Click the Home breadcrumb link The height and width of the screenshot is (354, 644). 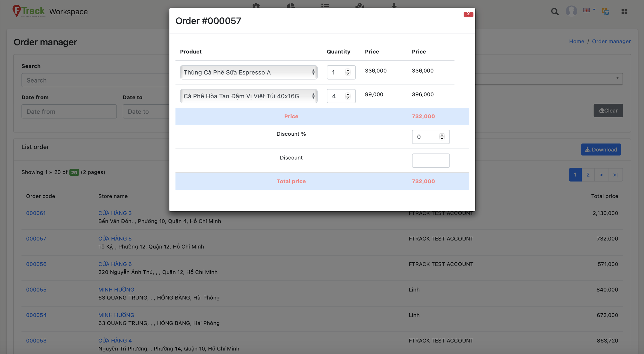(576, 41)
